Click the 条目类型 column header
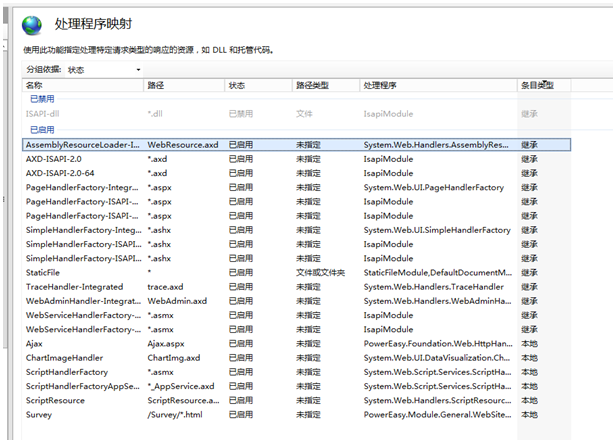The width and height of the screenshot is (613, 447). click(537, 86)
